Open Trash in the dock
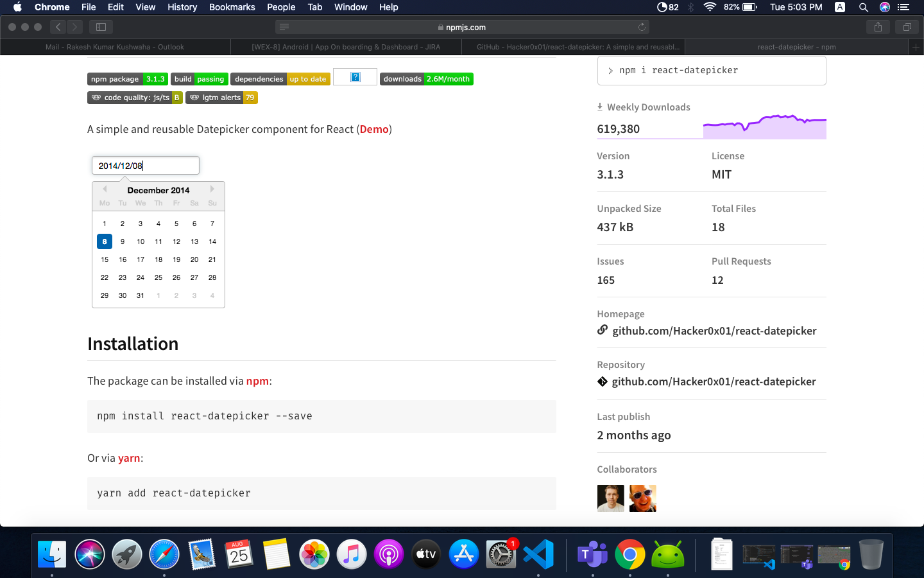 [x=871, y=554]
